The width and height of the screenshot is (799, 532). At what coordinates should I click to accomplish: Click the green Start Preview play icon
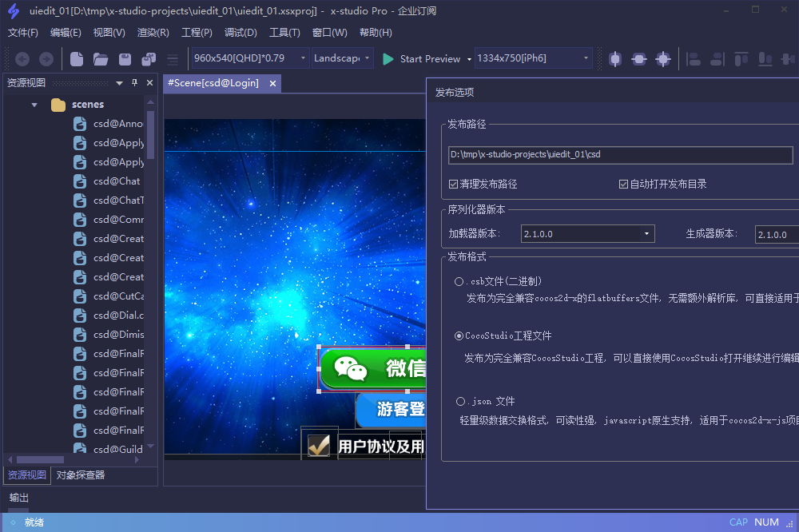click(x=388, y=59)
